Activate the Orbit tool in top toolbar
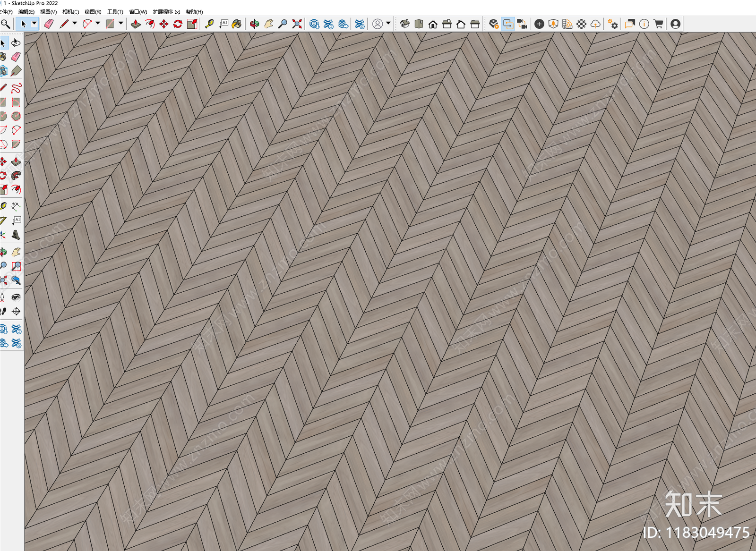This screenshot has height=551, width=756. click(254, 24)
